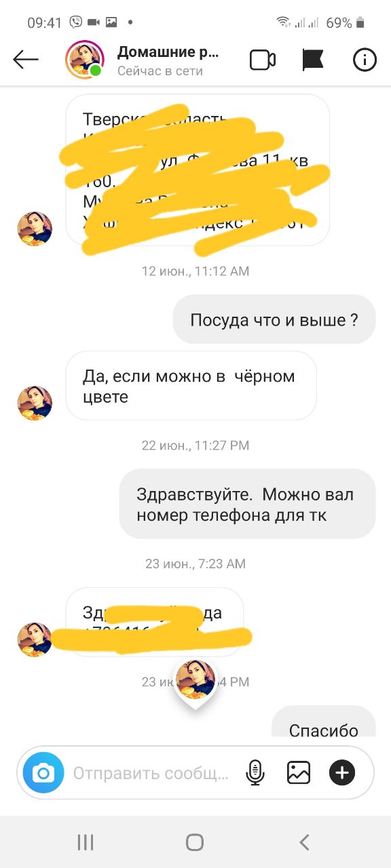Start a video call with the camcorder icon
This screenshot has width=391, height=868.
(263, 60)
